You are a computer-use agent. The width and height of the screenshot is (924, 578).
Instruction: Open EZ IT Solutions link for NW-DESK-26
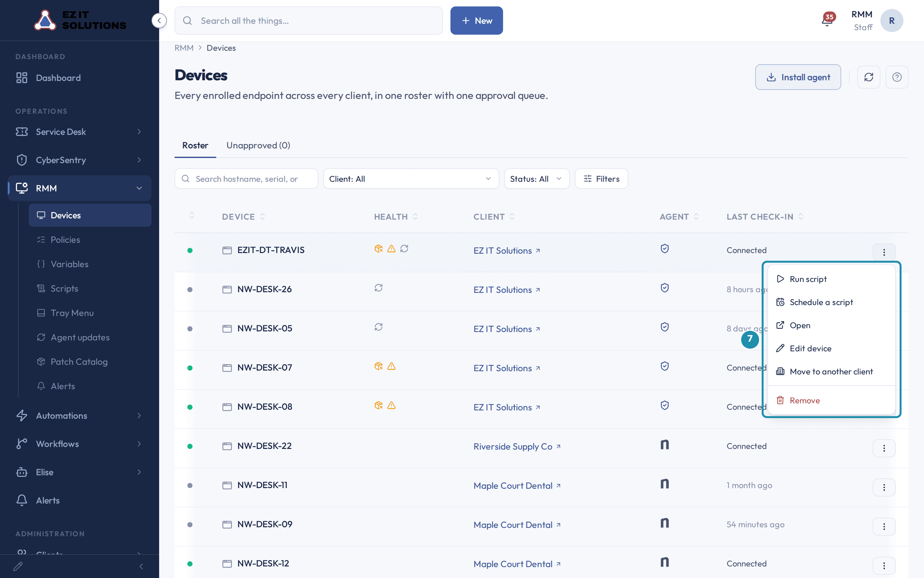tap(507, 290)
